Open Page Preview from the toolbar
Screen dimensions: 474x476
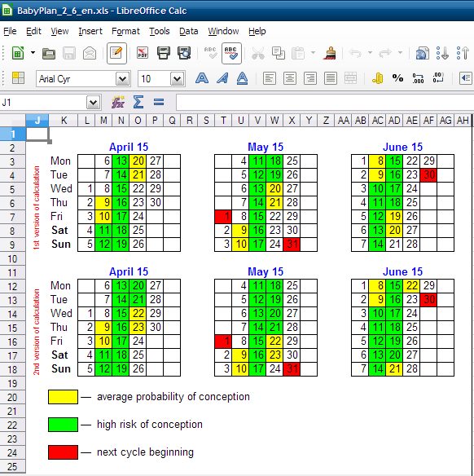point(184,53)
